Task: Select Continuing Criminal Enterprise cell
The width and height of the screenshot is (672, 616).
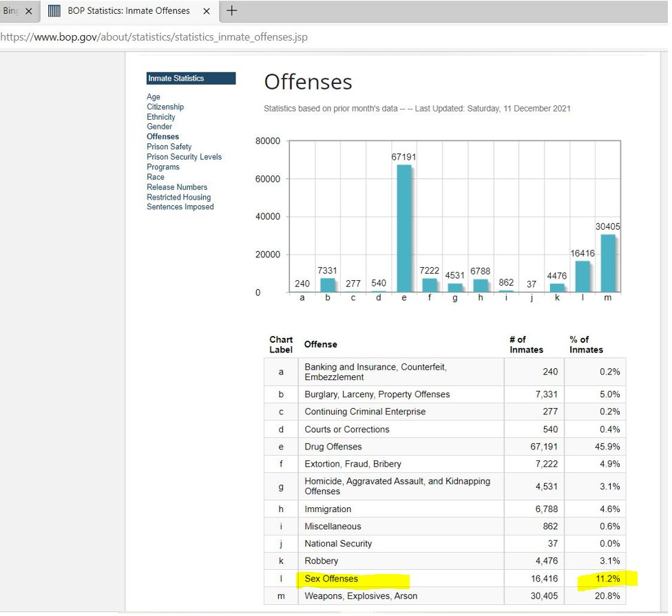Action: (x=401, y=412)
